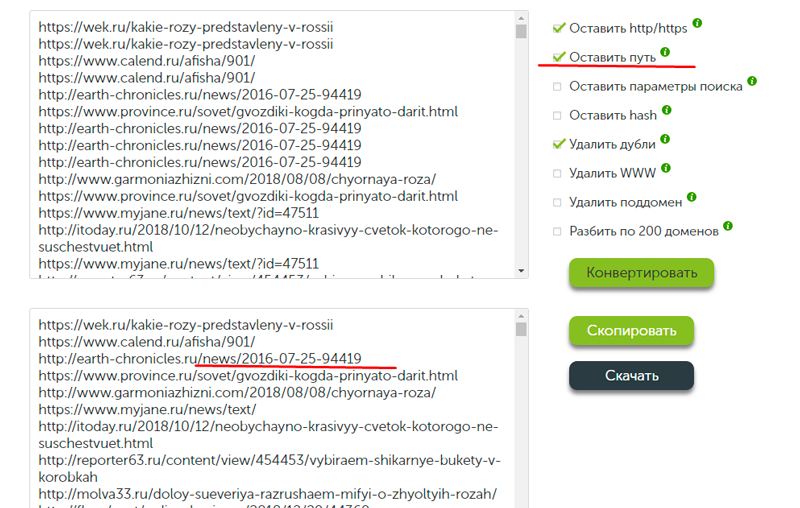
Task: Uncheck Удалить дубли checkbox
Action: (x=559, y=144)
